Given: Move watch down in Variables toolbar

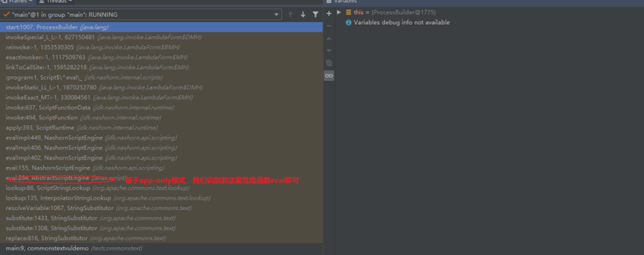Looking at the screenshot, I should [329, 50].
